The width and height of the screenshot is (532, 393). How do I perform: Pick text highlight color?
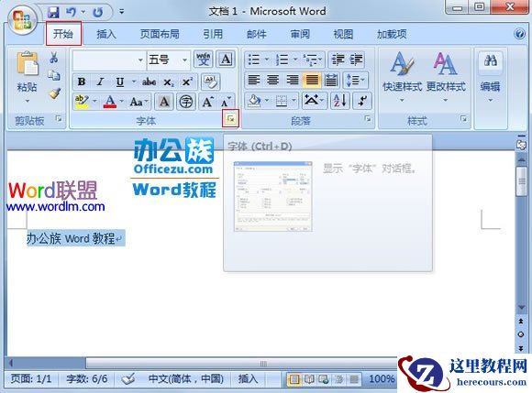[82, 102]
